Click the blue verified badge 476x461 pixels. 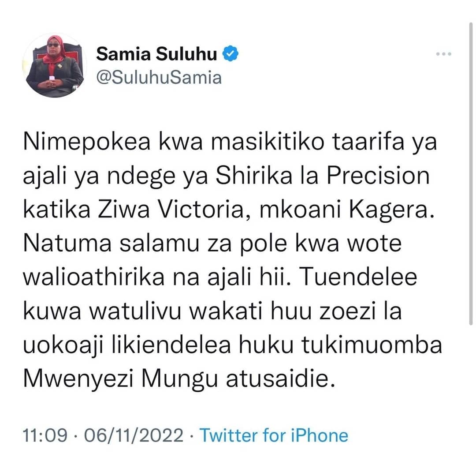pos(231,54)
